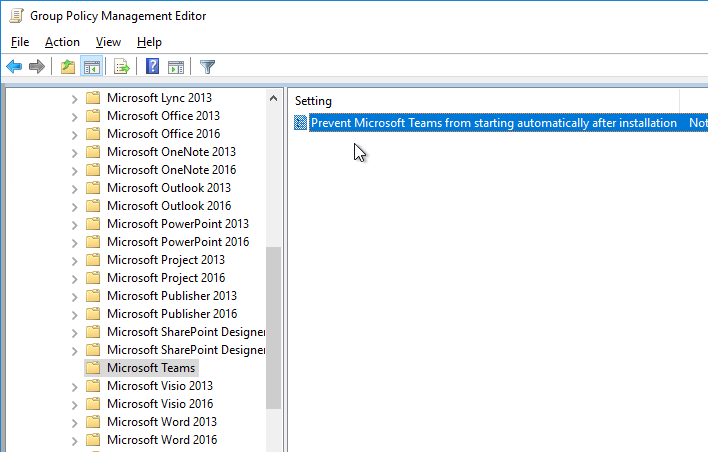Expand the Microsoft OneNote 2013 node

click(75, 153)
